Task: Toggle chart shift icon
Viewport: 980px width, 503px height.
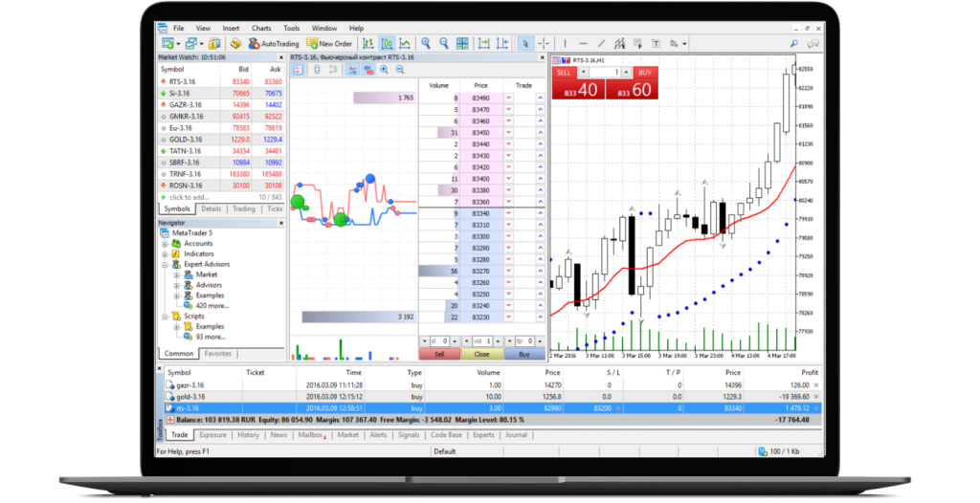Action: tap(501, 43)
